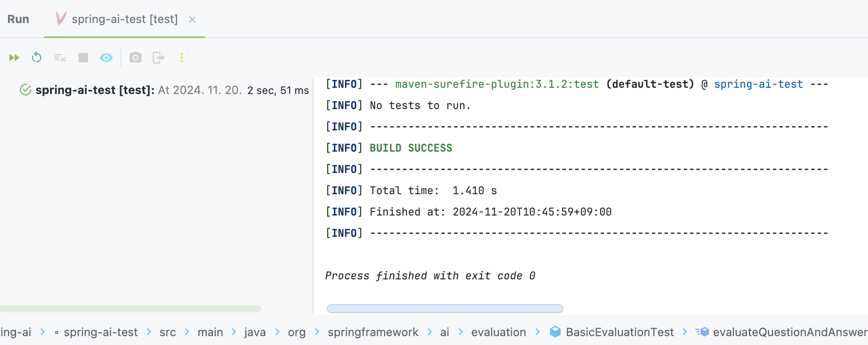Click the 2 sec, 51 ms duration text
The image size is (868, 345).
(278, 90)
